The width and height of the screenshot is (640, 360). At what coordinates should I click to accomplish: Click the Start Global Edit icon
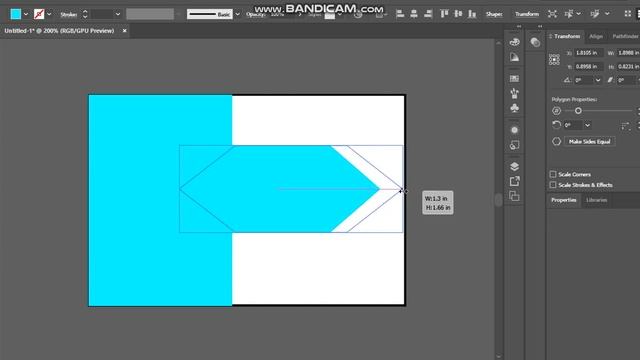point(595,14)
